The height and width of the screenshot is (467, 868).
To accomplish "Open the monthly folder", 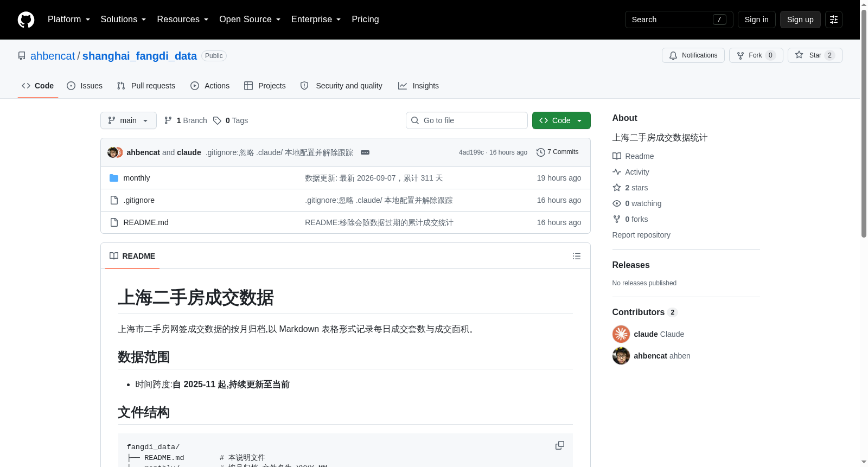I will click(x=137, y=178).
